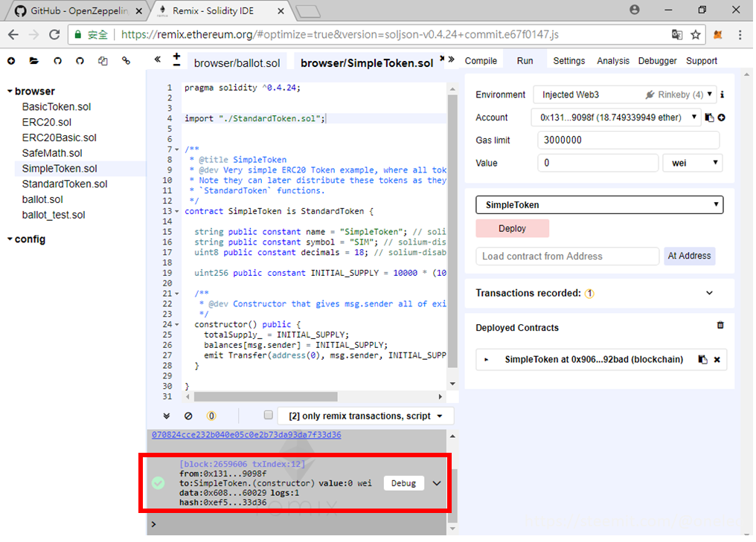Open the Environment dropdown showing Injected Web3
756x542 pixels.
click(x=625, y=94)
